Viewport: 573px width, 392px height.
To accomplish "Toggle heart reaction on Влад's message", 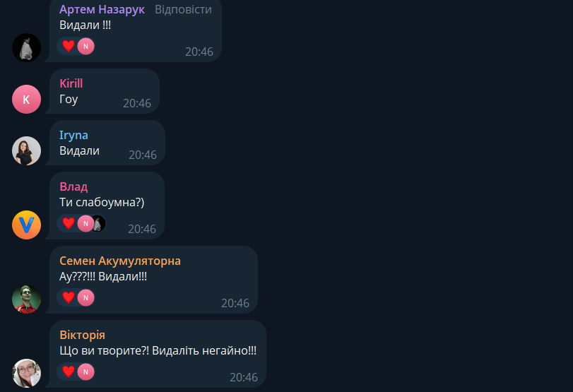I will click(69, 223).
